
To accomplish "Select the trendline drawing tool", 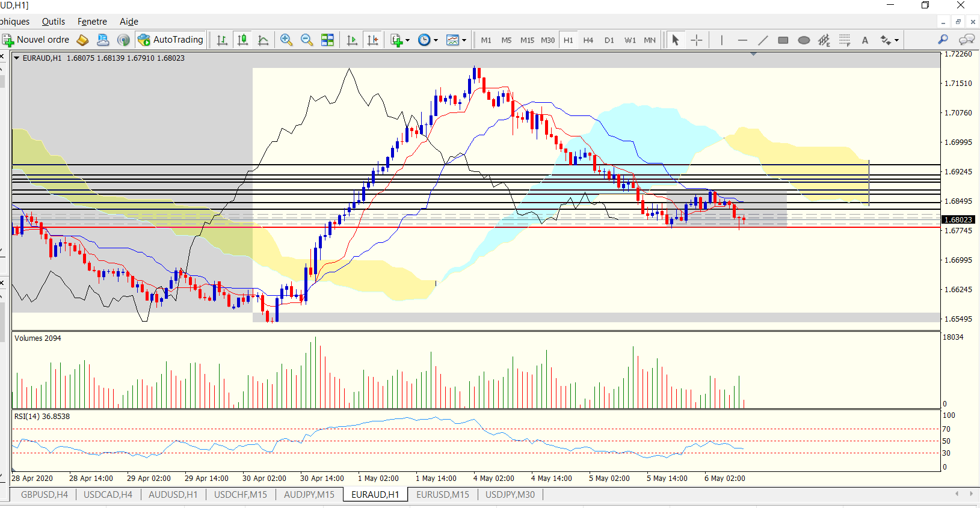I will (x=763, y=40).
